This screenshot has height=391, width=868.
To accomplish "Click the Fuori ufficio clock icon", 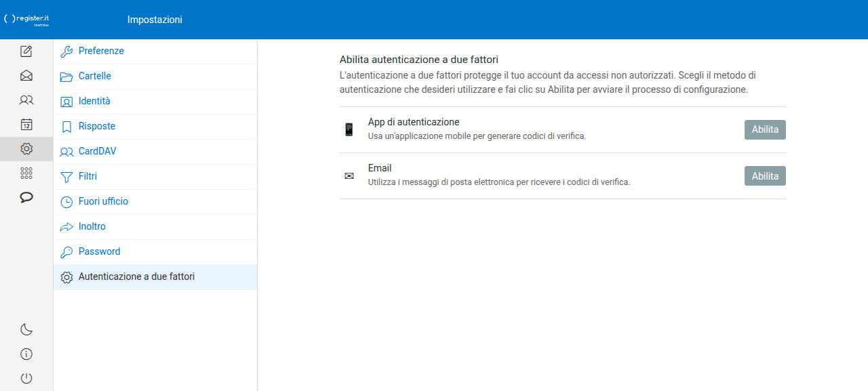I will (x=66, y=202).
